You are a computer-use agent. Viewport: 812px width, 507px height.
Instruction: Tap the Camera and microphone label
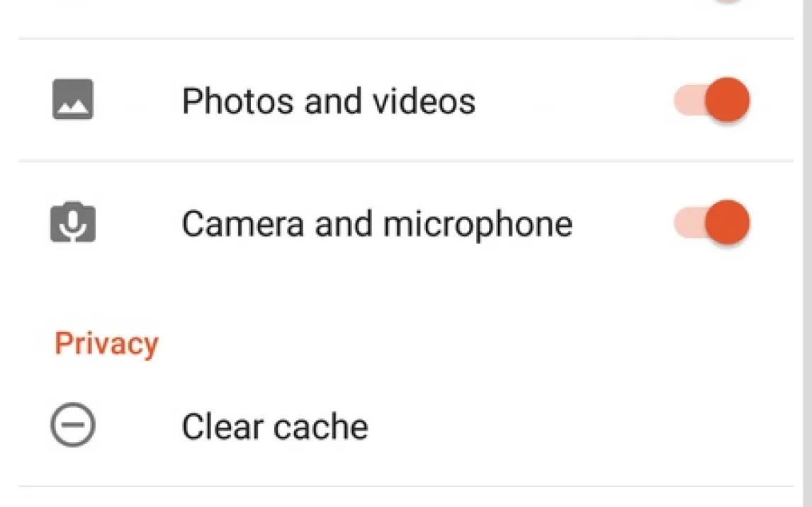pos(376,224)
